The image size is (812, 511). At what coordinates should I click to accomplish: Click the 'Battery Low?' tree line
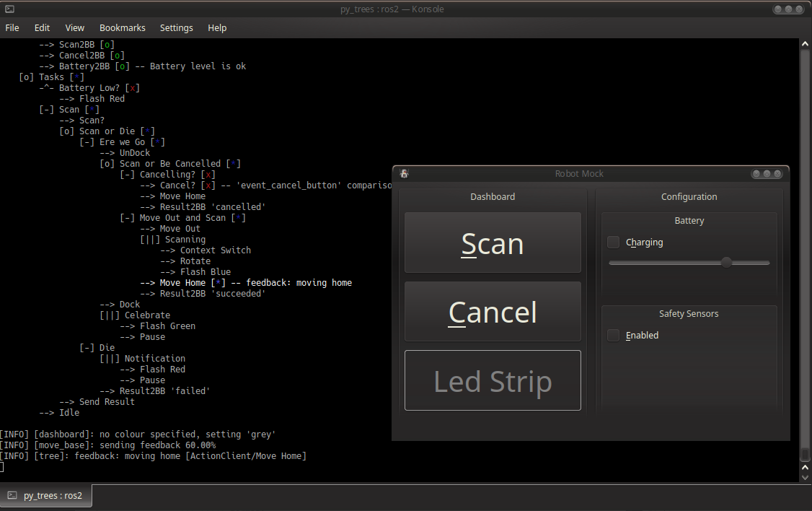pyautogui.click(x=89, y=88)
